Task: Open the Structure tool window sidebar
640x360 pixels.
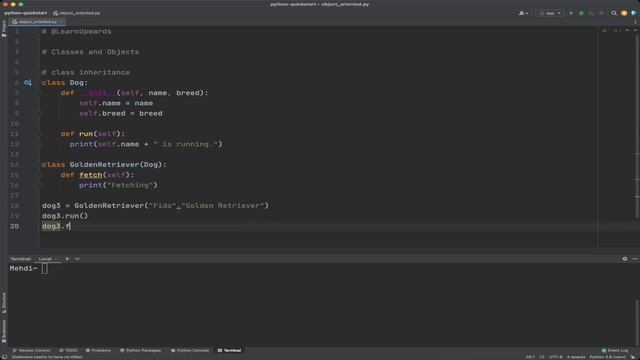Action: (x=4, y=303)
